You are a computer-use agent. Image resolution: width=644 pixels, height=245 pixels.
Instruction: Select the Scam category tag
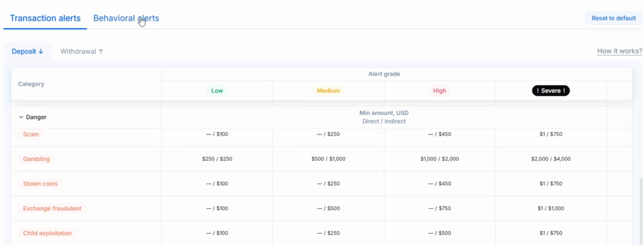coord(31,134)
